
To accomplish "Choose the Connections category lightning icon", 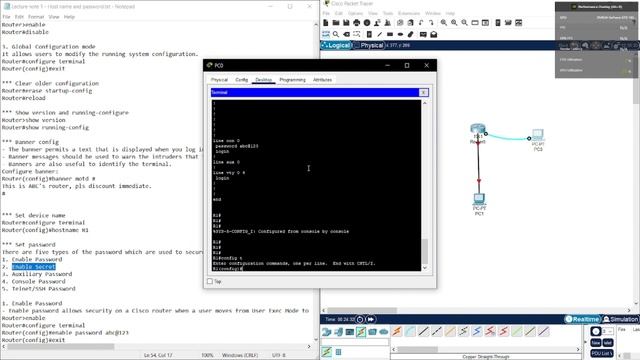I will [x=361, y=332].
